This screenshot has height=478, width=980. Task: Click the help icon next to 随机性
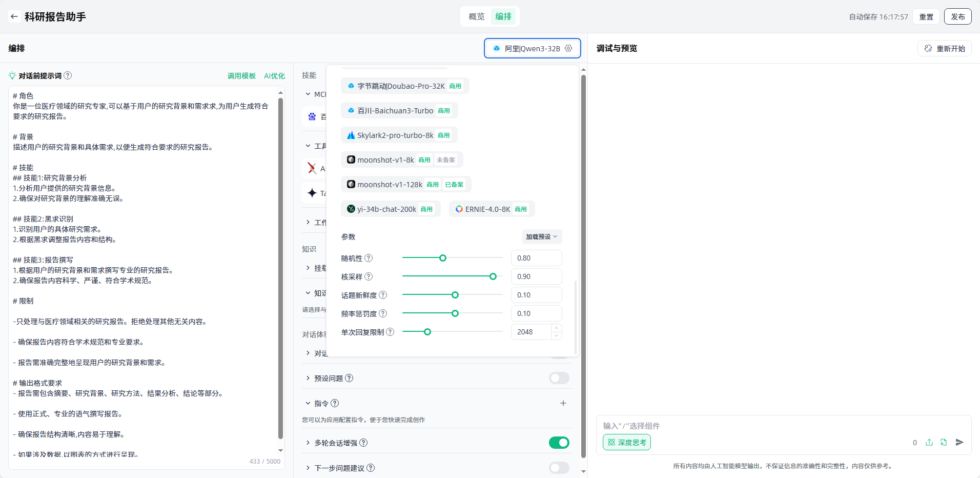(369, 258)
